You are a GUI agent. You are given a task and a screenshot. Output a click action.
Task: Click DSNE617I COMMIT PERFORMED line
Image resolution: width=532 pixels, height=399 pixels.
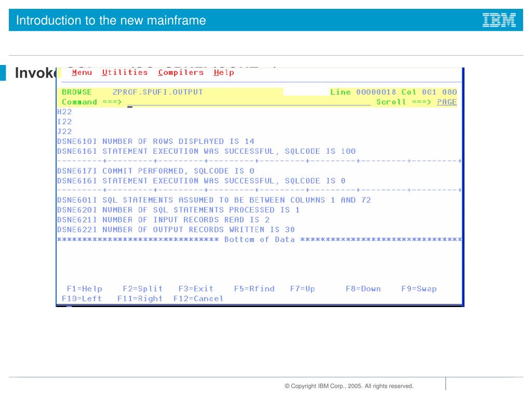155,170
